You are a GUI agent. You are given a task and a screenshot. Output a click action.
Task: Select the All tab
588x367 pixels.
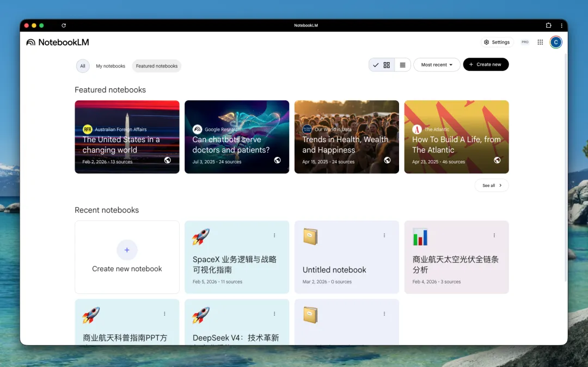(83, 66)
